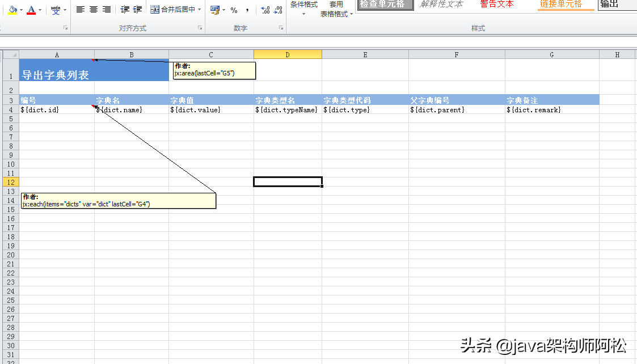Select the ${dict.id} cell
The height and width of the screenshot is (364, 637).
57,109
